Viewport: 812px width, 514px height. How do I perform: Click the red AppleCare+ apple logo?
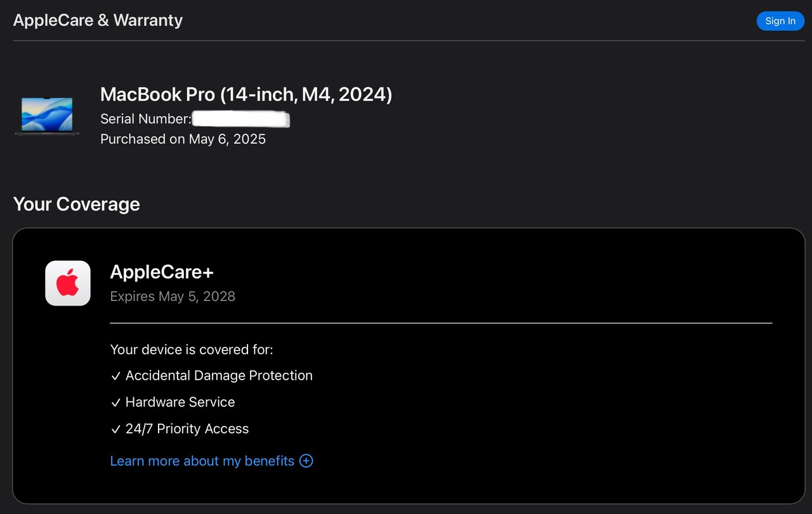pos(68,283)
